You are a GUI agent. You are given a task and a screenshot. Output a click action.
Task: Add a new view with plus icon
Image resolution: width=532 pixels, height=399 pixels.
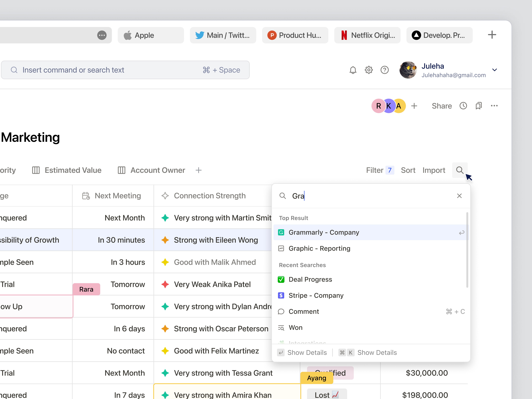[x=198, y=170]
